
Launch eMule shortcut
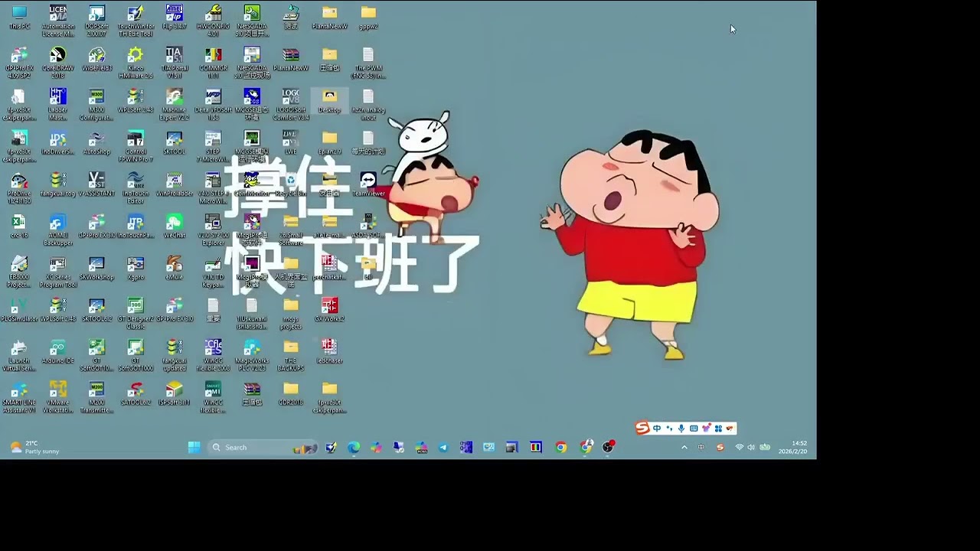[174, 269]
